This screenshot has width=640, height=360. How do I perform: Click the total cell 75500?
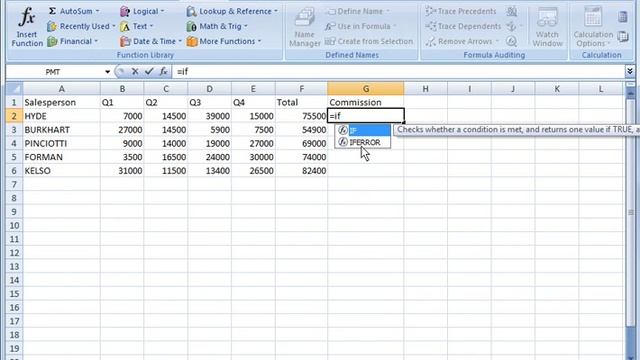[301, 116]
